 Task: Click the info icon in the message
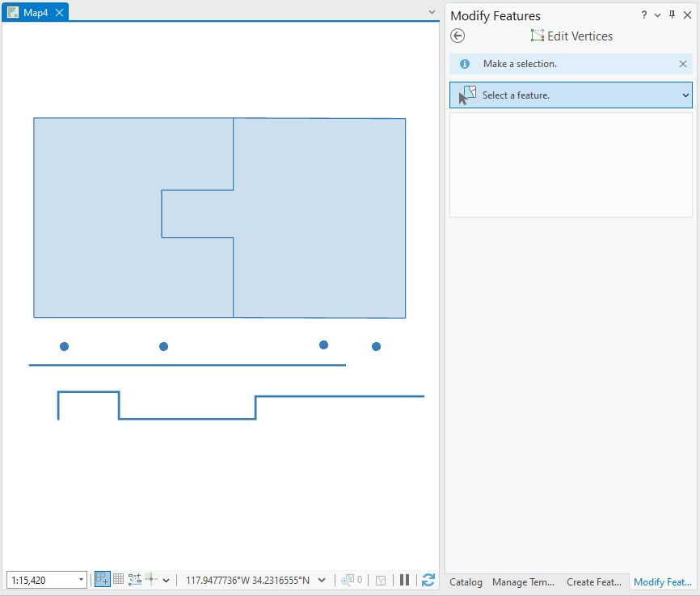pos(464,64)
